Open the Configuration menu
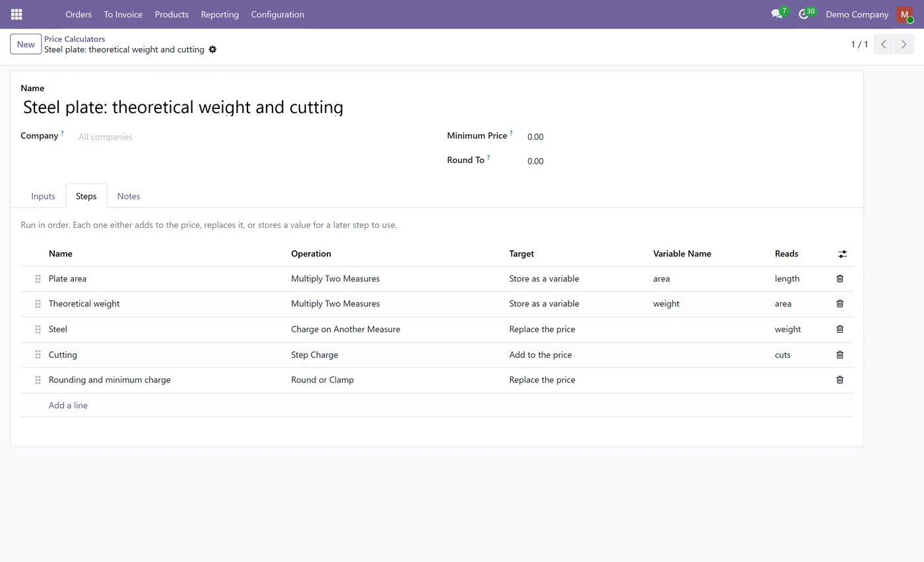 277,14
